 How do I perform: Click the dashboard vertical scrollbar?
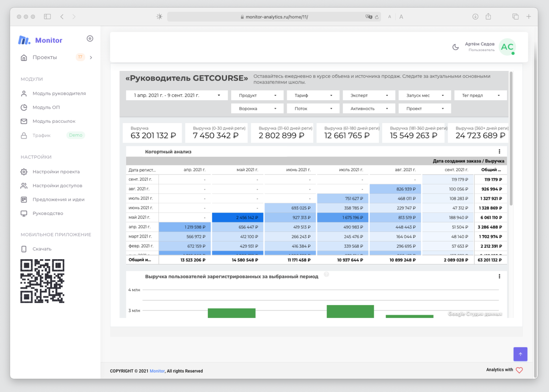coord(511,138)
